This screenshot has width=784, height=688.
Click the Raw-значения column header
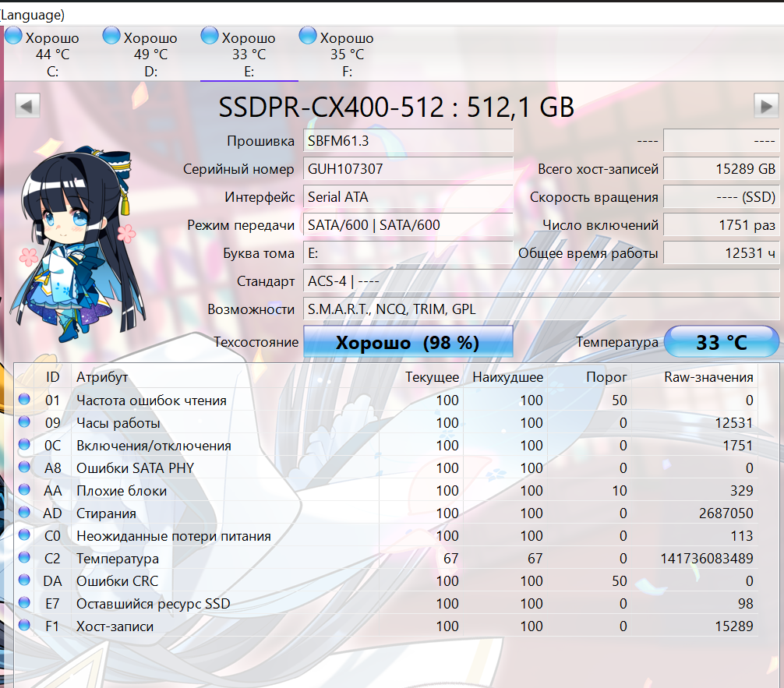click(x=708, y=377)
